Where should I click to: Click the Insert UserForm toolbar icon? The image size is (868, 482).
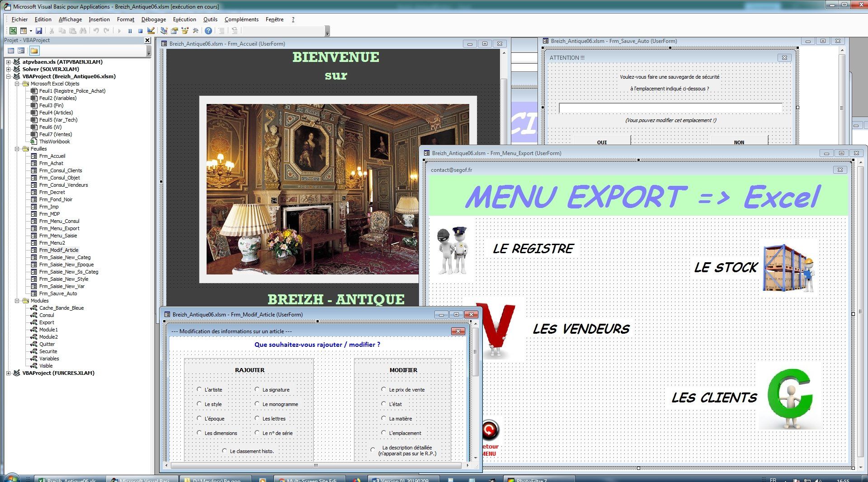point(23,31)
